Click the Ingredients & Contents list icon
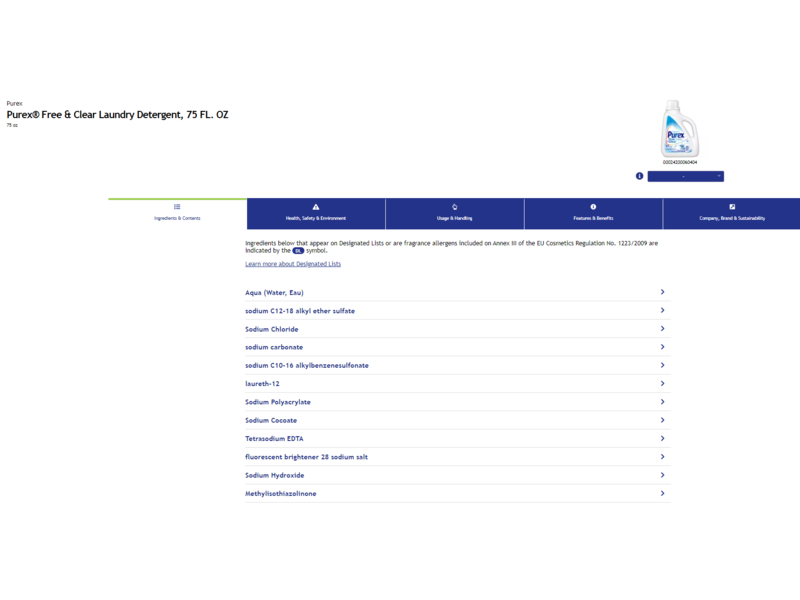800x600 pixels. pos(177,207)
